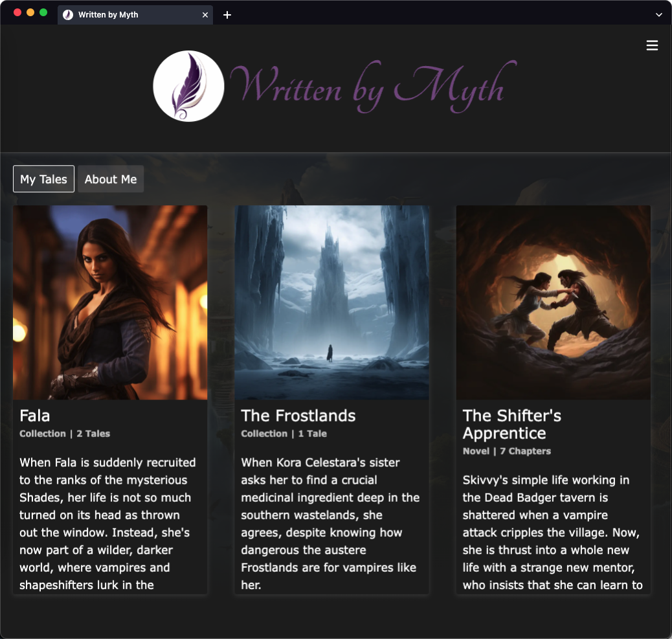Click the Fala description text
This screenshot has height=639, width=672.
107,524
